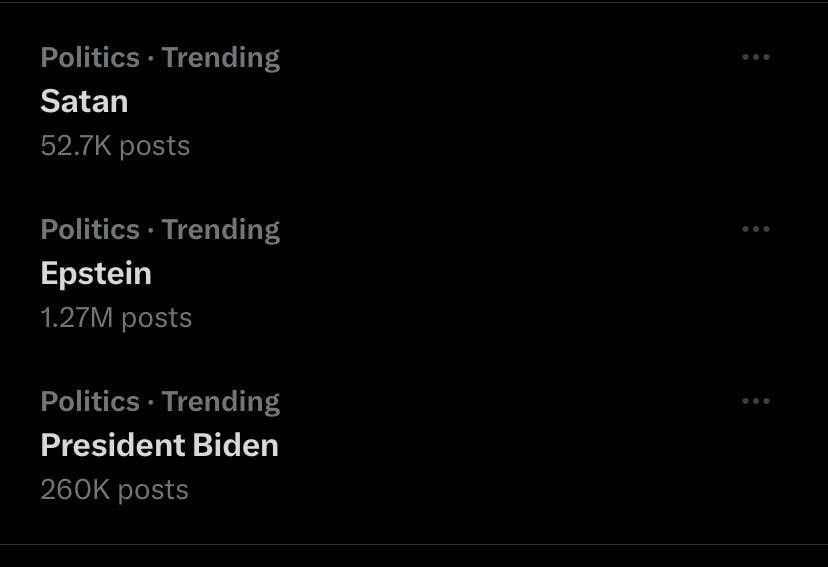Click the word Politics above President Biden

click(x=89, y=402)
